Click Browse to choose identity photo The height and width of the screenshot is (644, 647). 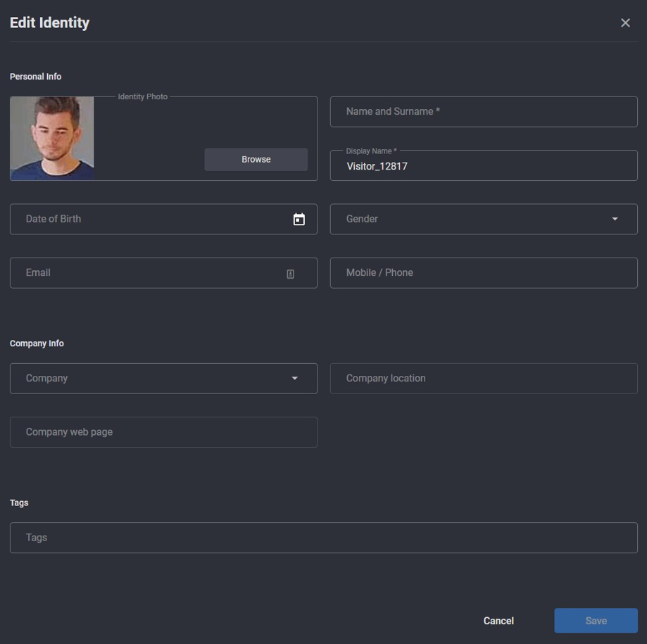coord(256,159)
